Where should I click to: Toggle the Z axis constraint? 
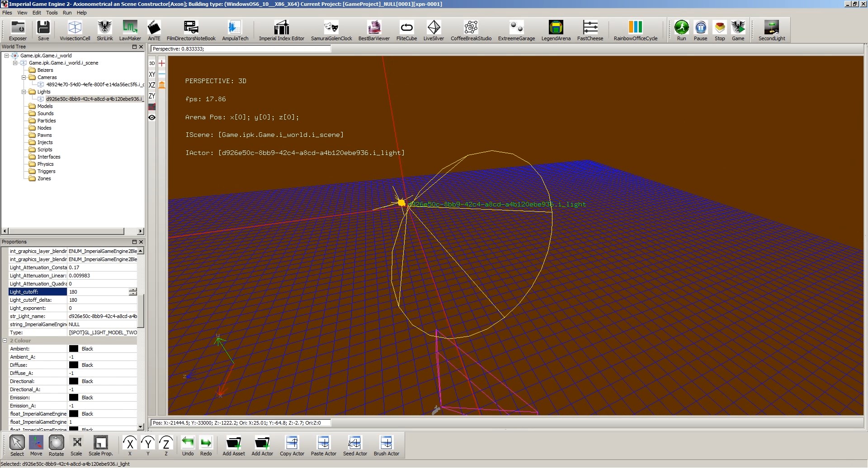166,446
